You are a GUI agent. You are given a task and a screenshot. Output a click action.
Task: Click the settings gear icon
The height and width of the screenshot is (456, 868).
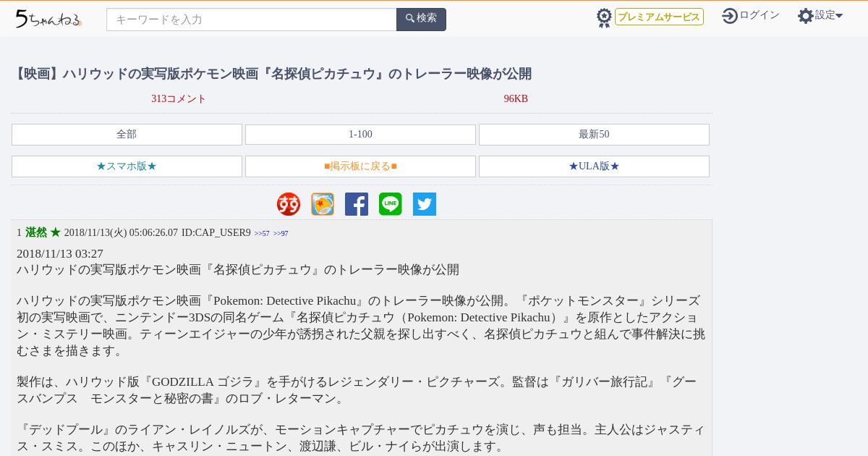pos(806,16)
